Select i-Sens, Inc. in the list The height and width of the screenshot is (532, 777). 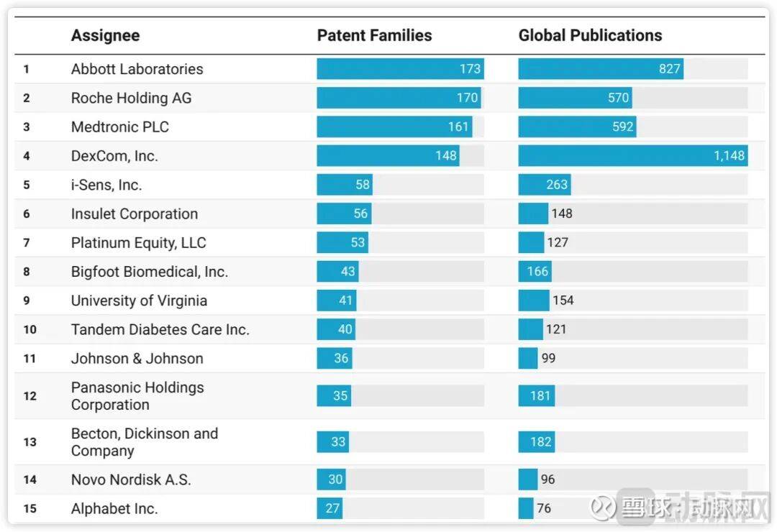106,185
